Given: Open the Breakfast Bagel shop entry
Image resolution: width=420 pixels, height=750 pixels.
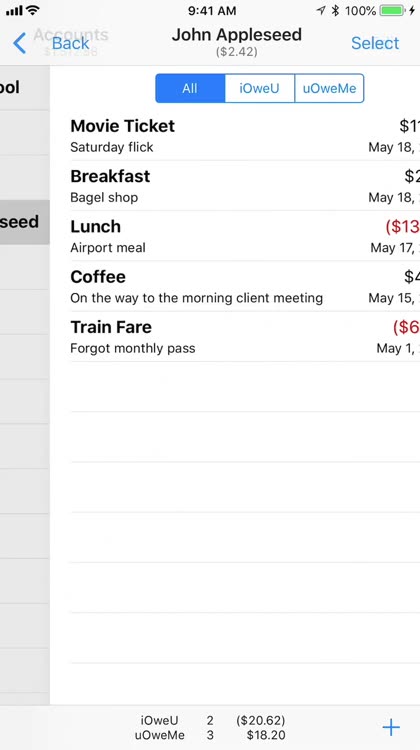Looking at the screenshot, I should pyautogui.click(x=245, y=186).
